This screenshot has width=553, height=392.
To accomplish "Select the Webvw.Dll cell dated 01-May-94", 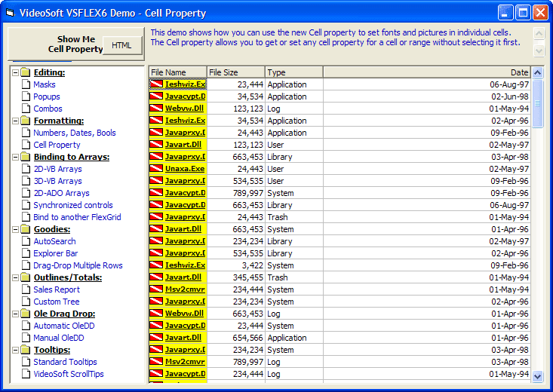I will click(178, 109).
